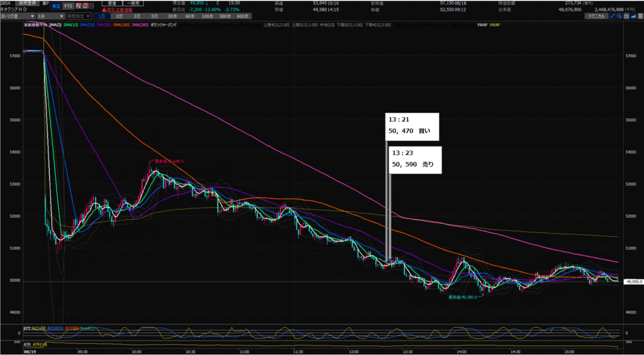This screenshot has width=644, height=355.
Task: Click the SMA(100) legend label
Action: coord(121,25)
